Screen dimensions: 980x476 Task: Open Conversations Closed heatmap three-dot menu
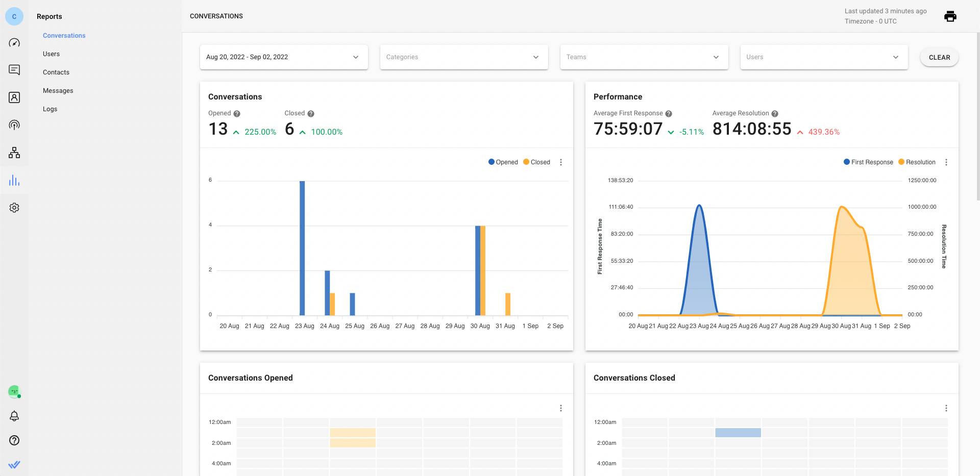[x=946, y=408]
